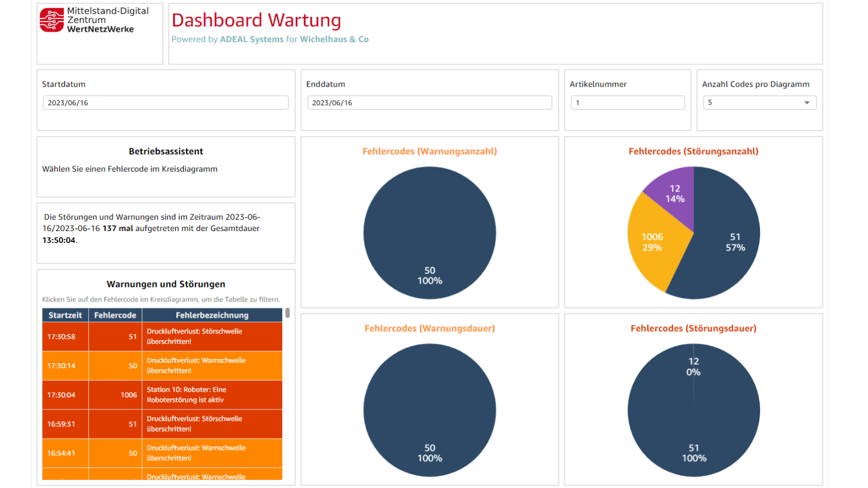Click Fehlercode 51 cell in 16:59:31 row
Screen dimensions: 868x488
point(116,425)
